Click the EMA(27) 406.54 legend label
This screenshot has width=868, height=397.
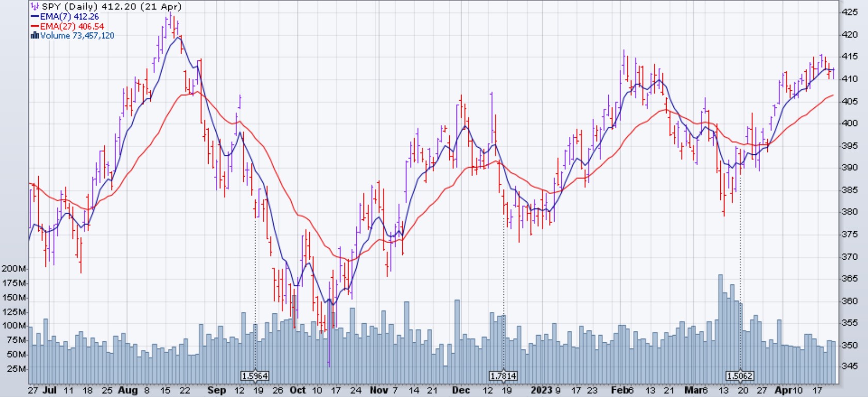[x=72, y=26]
